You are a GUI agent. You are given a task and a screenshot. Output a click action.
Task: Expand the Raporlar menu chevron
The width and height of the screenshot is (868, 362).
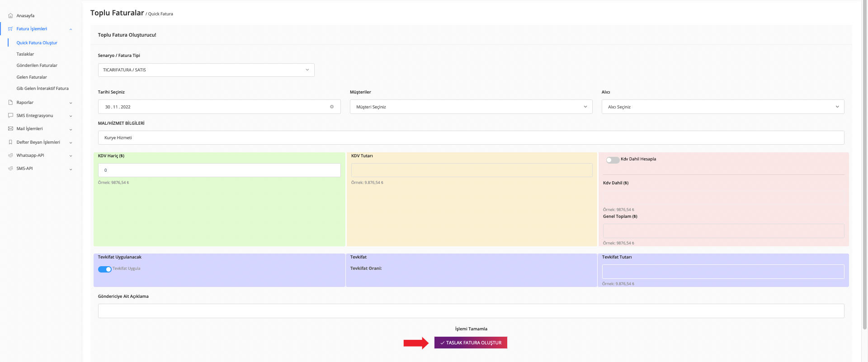tap(71, 103)
